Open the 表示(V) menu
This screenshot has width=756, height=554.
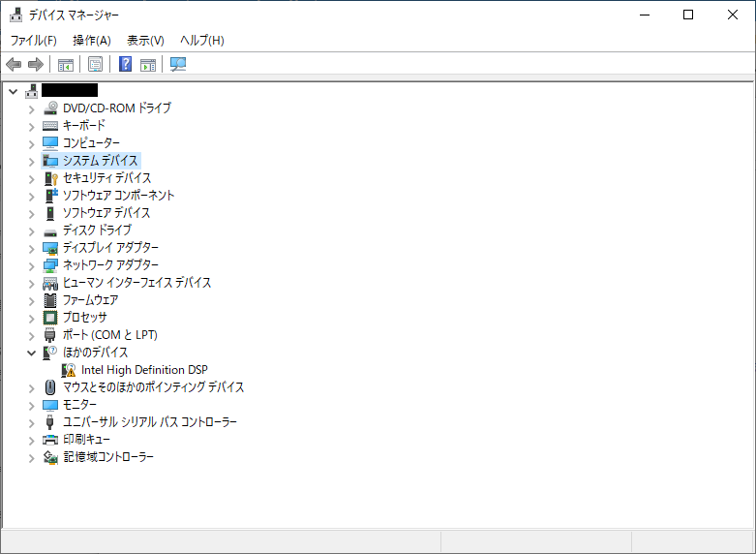pyautogui.click(x=145, y=41)
